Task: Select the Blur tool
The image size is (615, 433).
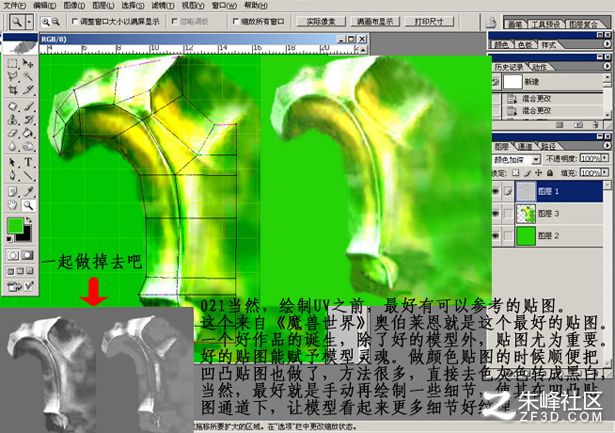Action: point(13,147)
